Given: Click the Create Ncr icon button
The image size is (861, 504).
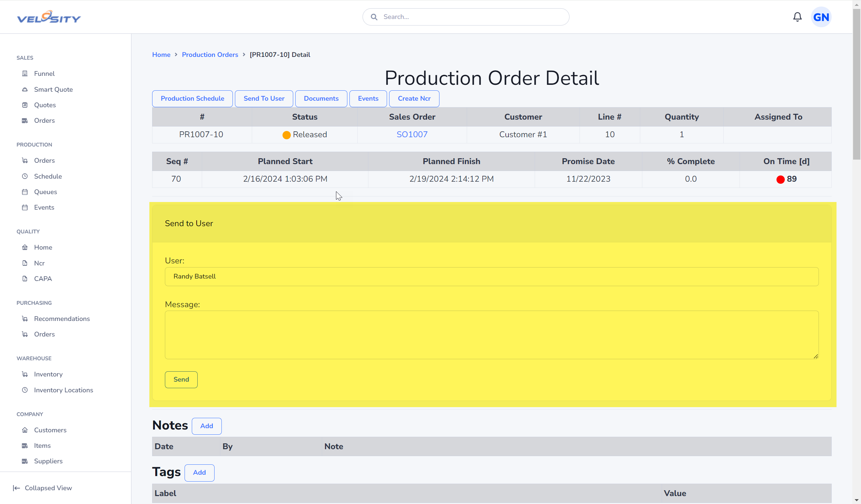Looking at the screenshot, I should [414, 98].
